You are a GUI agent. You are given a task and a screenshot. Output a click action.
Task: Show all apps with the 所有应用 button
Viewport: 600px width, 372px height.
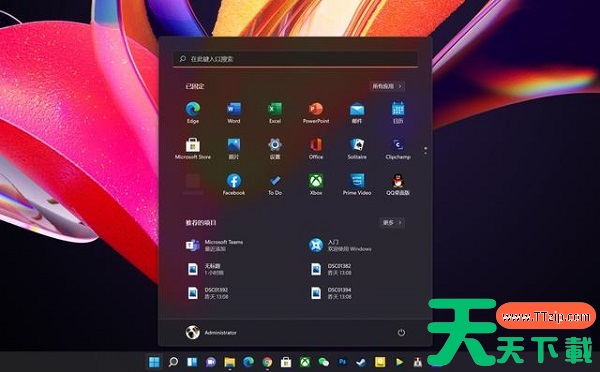pos(387,86)
